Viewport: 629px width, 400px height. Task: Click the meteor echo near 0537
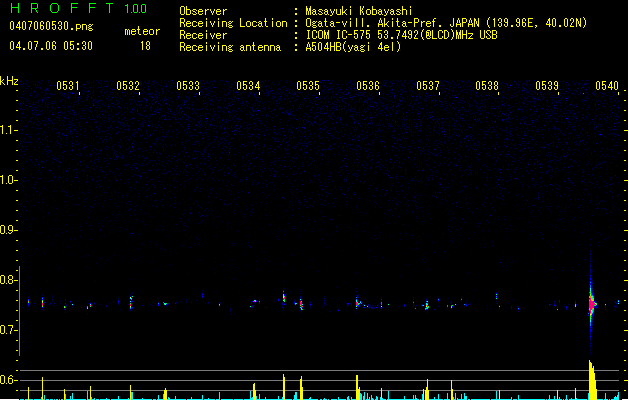(x=427, y=306)
